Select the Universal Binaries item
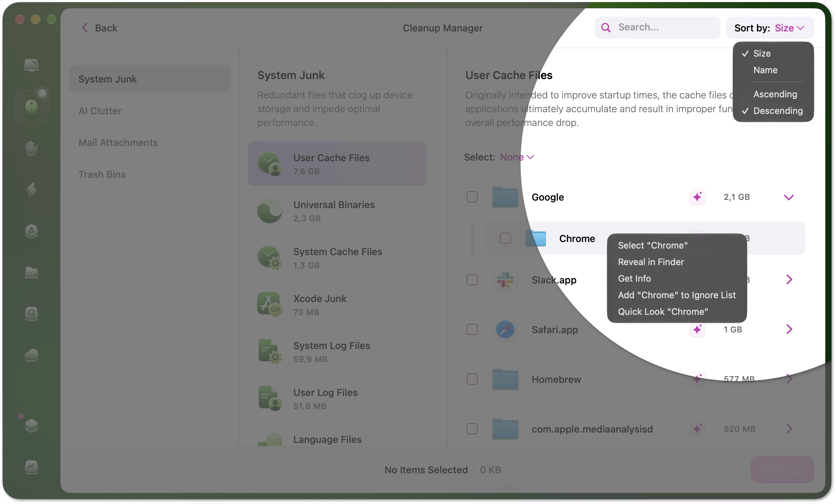The height and width of the screenshot is (504, 836). [x=337, y=211]
